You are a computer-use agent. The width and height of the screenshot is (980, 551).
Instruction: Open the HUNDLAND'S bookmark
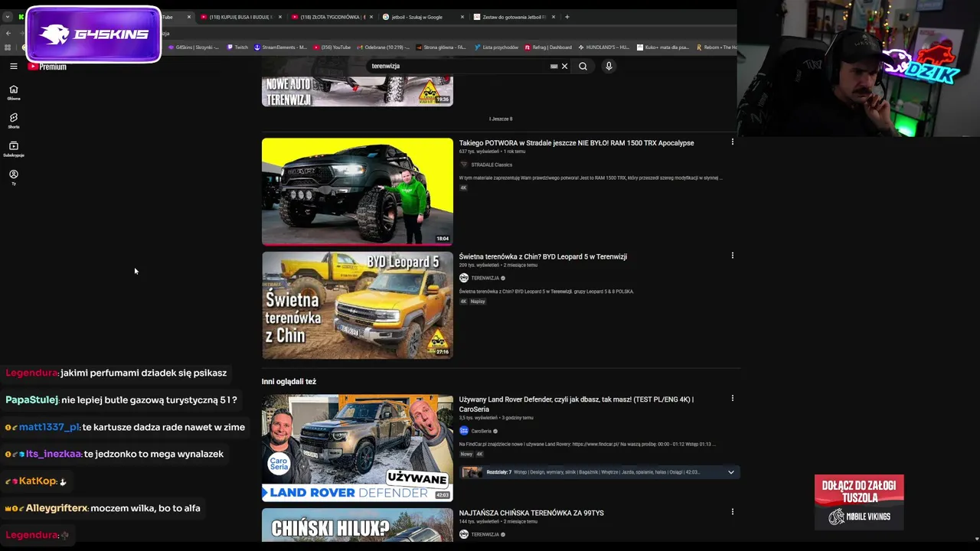point(604,47)
